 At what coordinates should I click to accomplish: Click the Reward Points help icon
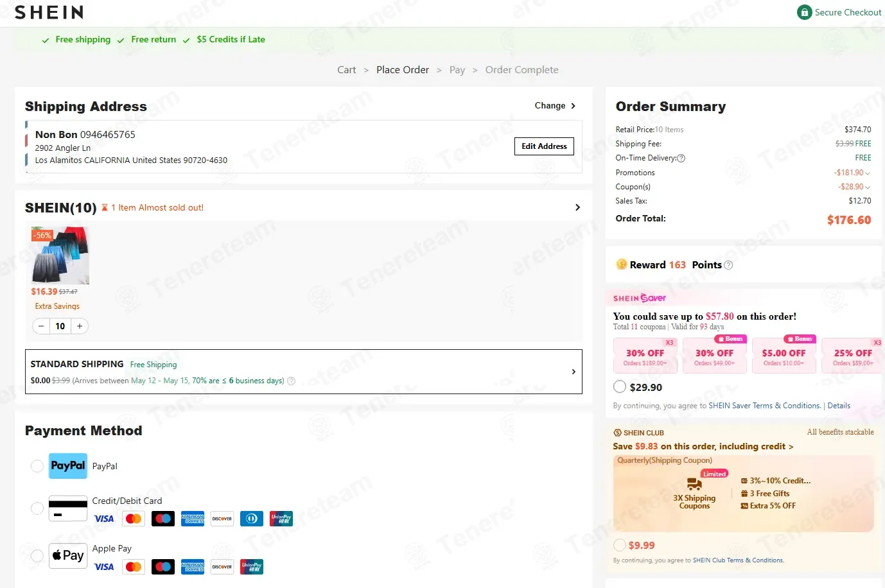click(x=728, y=265)
